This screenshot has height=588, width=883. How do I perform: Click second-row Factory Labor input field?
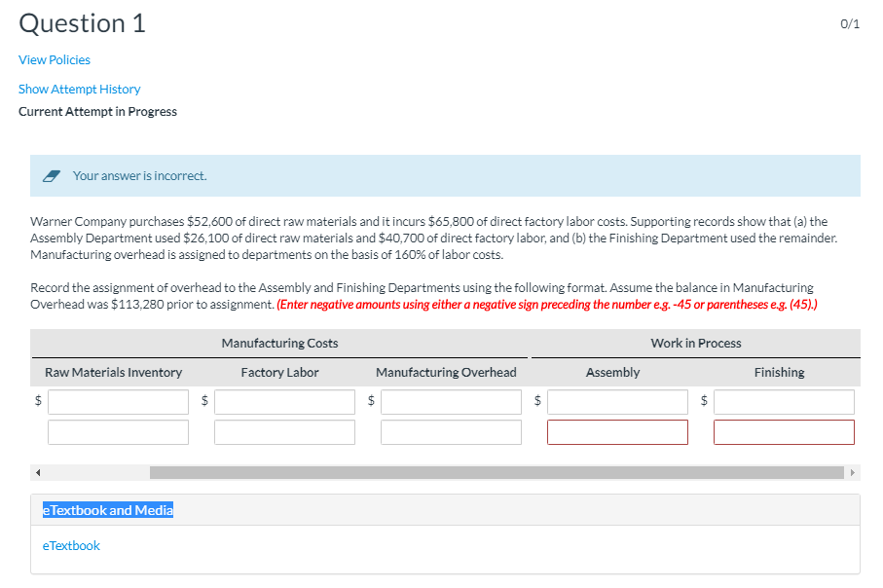(x=284, y=432)
